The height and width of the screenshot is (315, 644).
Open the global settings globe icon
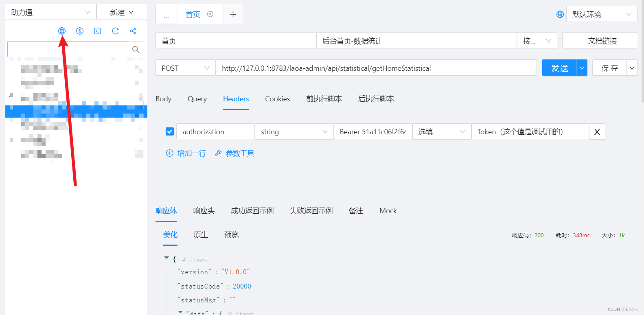click(x=62, y=31)
